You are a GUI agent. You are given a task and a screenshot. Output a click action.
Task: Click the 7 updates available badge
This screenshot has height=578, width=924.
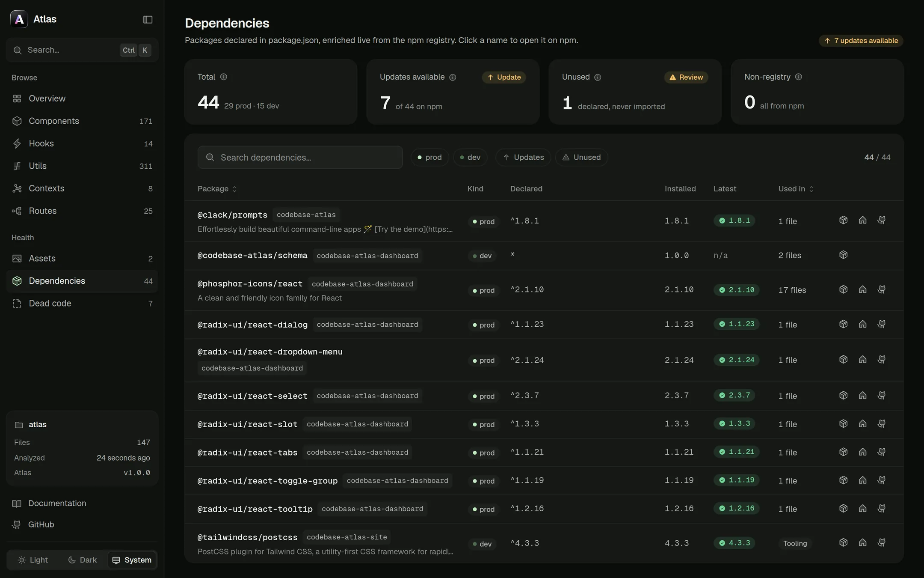point(861,41)
